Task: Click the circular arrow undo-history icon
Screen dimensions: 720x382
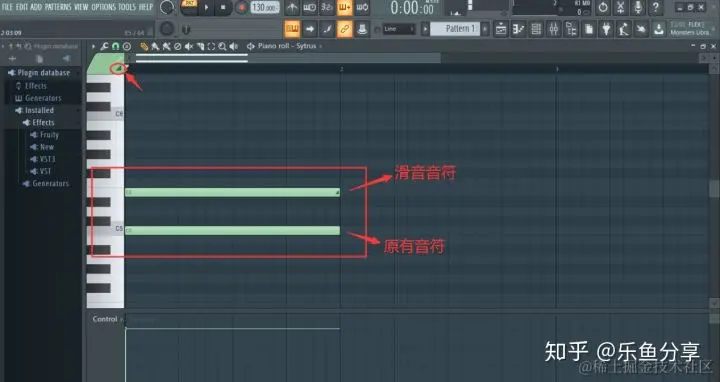Action: pos(603,7)
